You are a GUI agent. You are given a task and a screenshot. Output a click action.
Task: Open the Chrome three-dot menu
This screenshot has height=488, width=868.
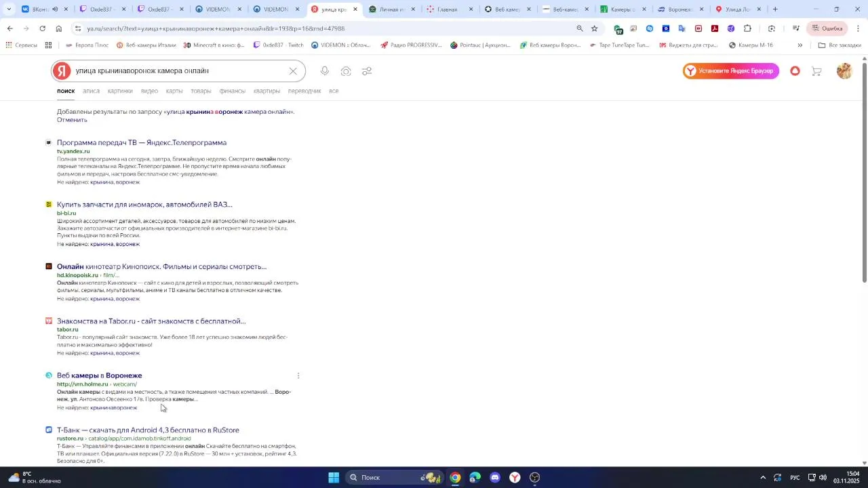(859, 28)
